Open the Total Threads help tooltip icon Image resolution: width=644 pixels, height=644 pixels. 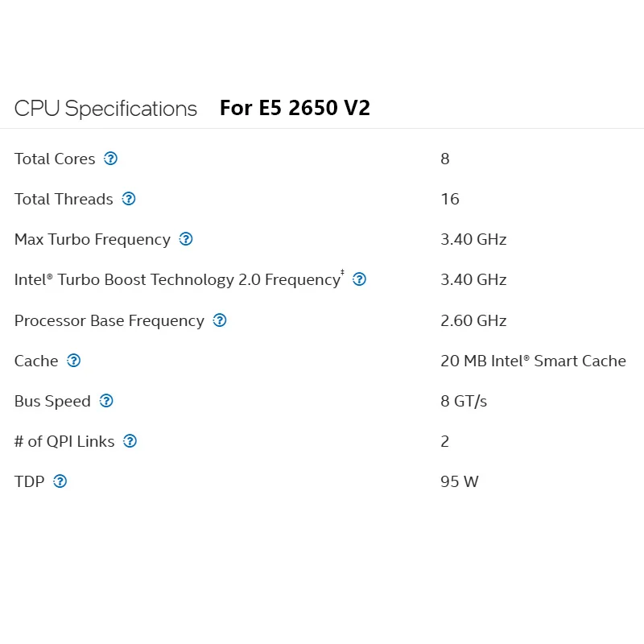[129, 199]
